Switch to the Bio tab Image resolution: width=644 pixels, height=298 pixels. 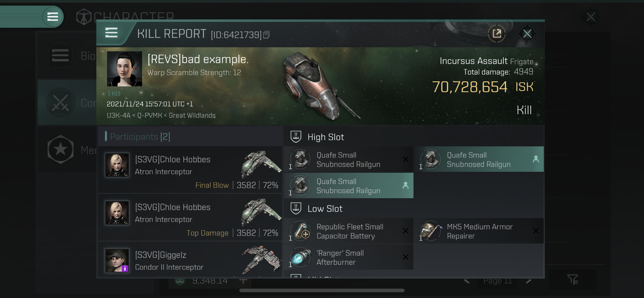click(x=67, y=56)
